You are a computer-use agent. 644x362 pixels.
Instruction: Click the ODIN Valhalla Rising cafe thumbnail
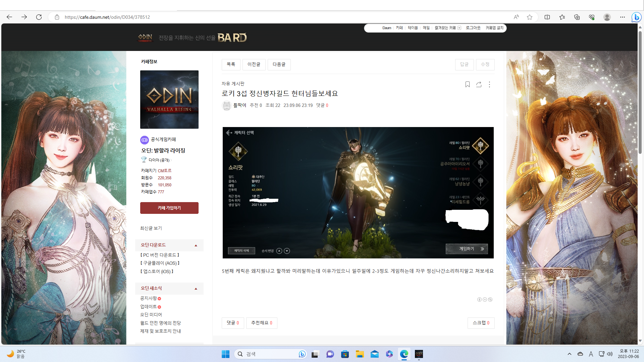pos(169,100)
